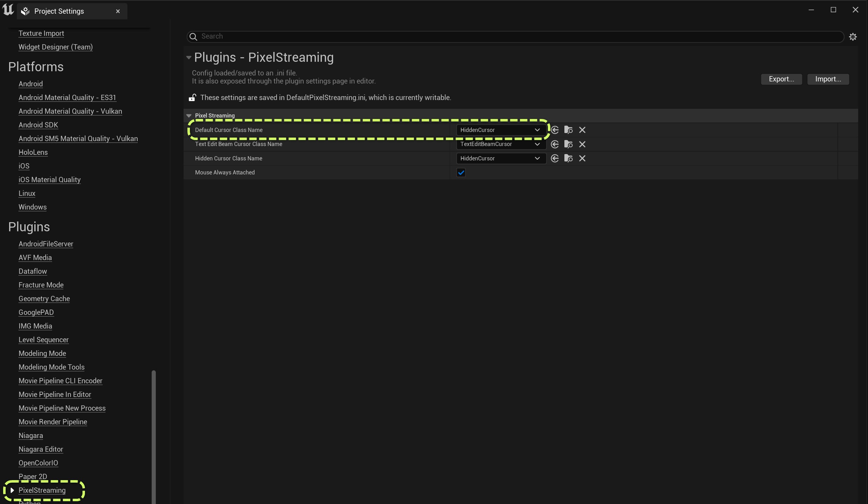The image size is (868, 504).
Task: Collapse the Pixel Streaming category section
Action: point(189,115)
